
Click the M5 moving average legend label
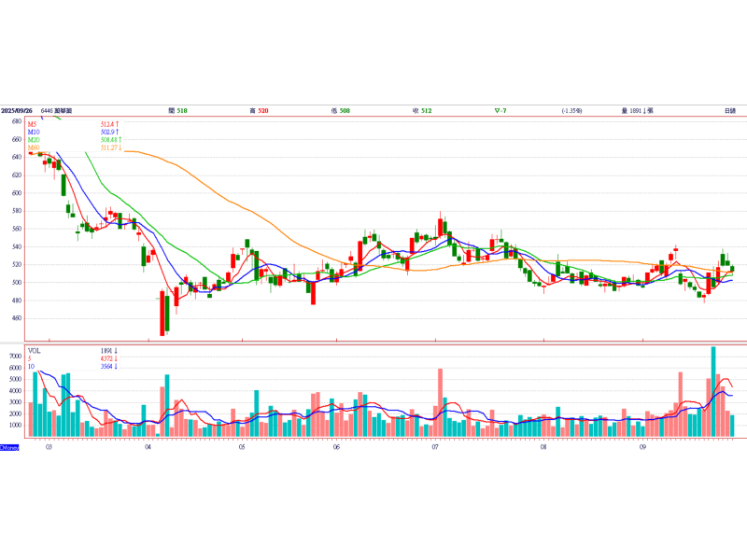32,124
